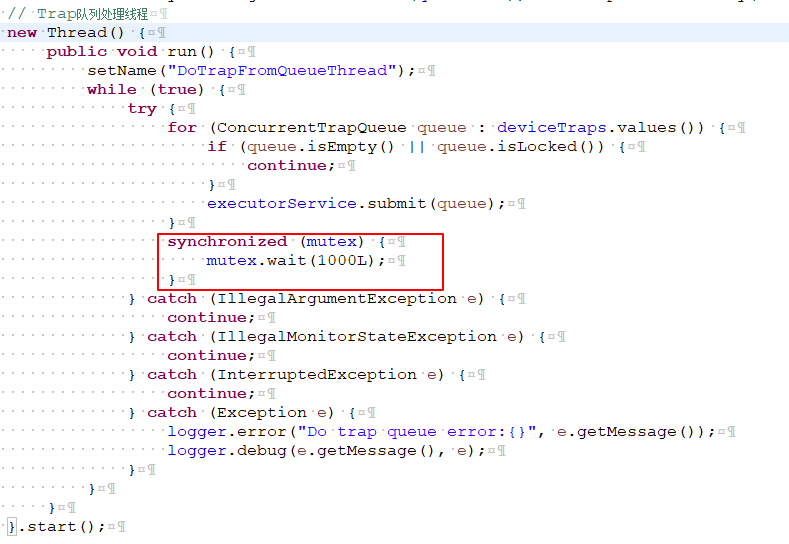The image size is (789, 544).
Task: Click the string "Do trap queue error:{}"
Action: coord(417,432)
